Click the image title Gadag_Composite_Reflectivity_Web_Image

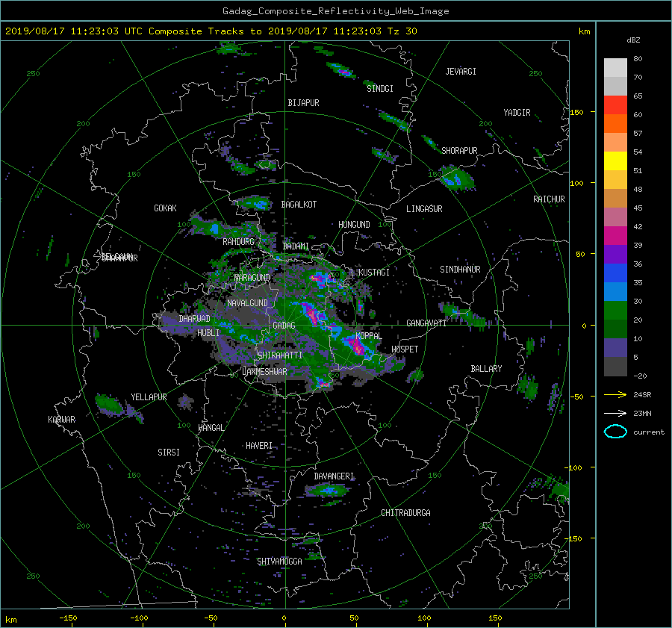point(335,11)
